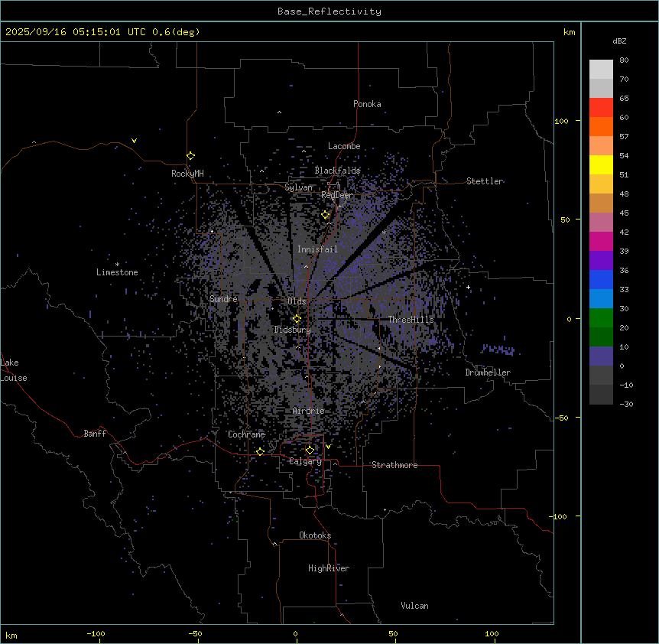This screenshot has width=659, height=644.
Task: Select the Lacombe label
Action: (x=344, y=146)
